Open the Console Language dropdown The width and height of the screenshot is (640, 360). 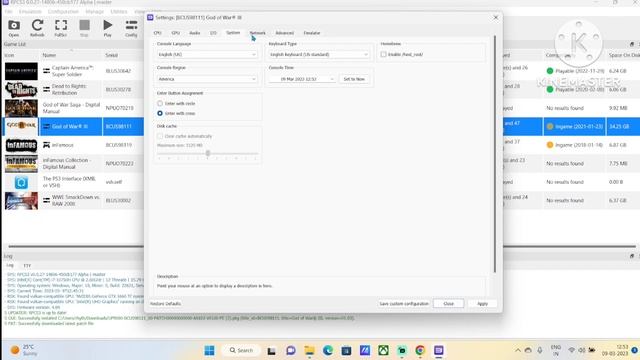(x=207, y=55)
